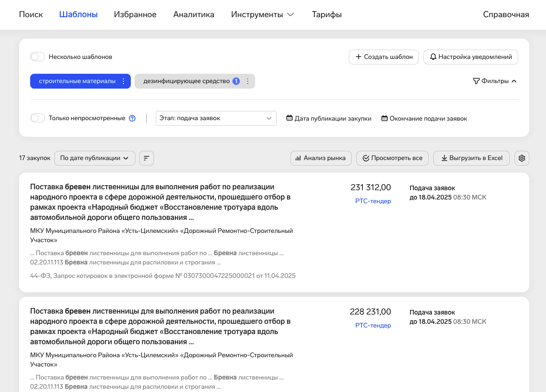The image size is (546, 392).
Task: Click the funnel icon next to Фильтры
Action: (x=476, y=81)
